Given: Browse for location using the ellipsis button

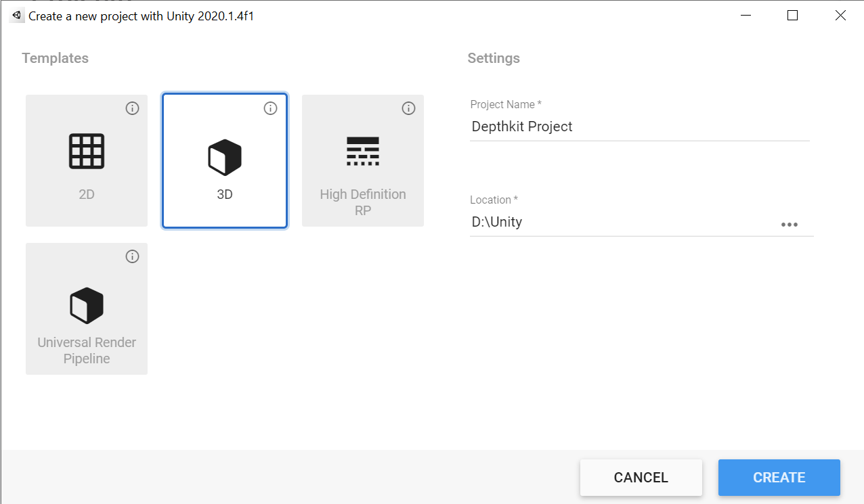Looking at the screenshot, I should [x=789, y=225].
